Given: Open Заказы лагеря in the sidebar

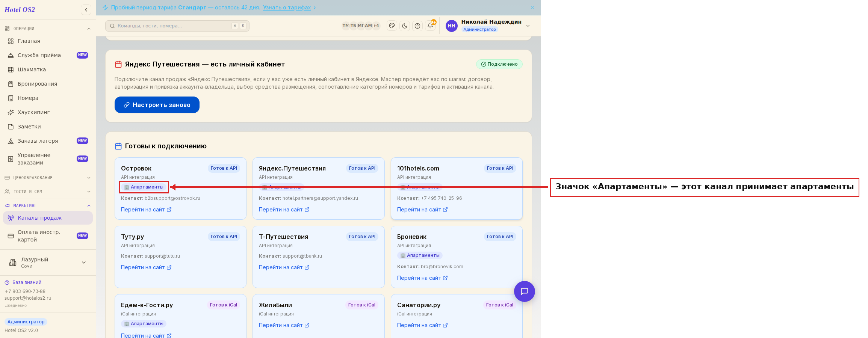Looking at the screenshot, I should [x=48, y=141].
